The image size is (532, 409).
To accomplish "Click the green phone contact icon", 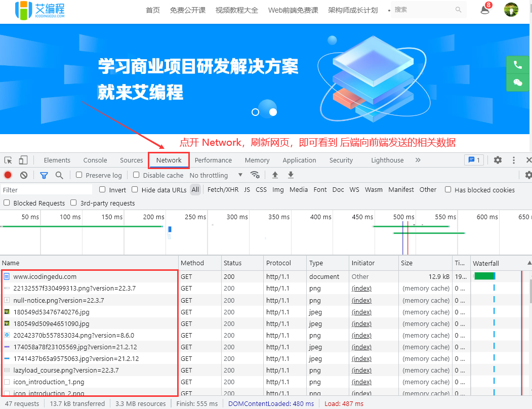I will coord(518,65).
